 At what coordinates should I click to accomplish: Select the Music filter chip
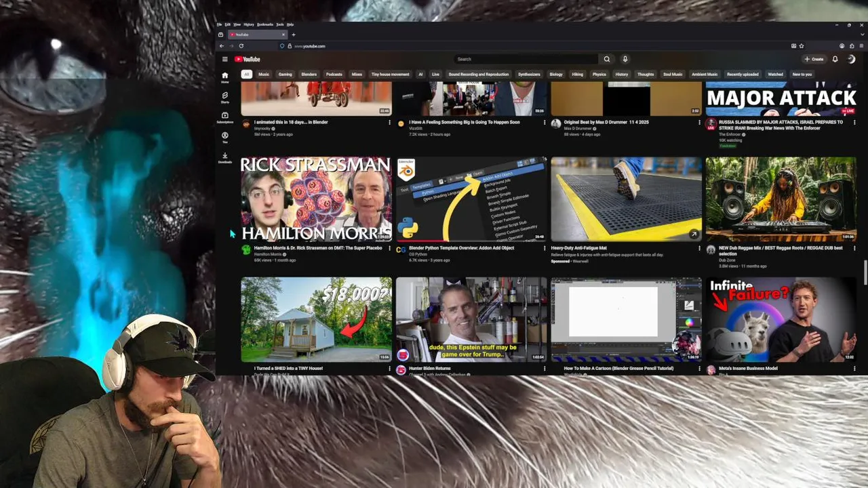point(264,75)
